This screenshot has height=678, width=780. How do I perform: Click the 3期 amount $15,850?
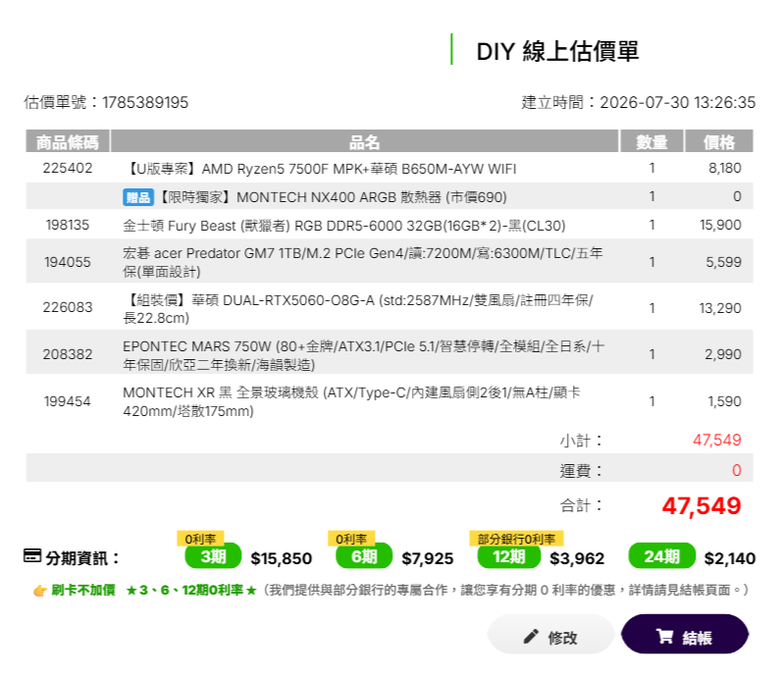pyautogui.click(x=281, y=559)
